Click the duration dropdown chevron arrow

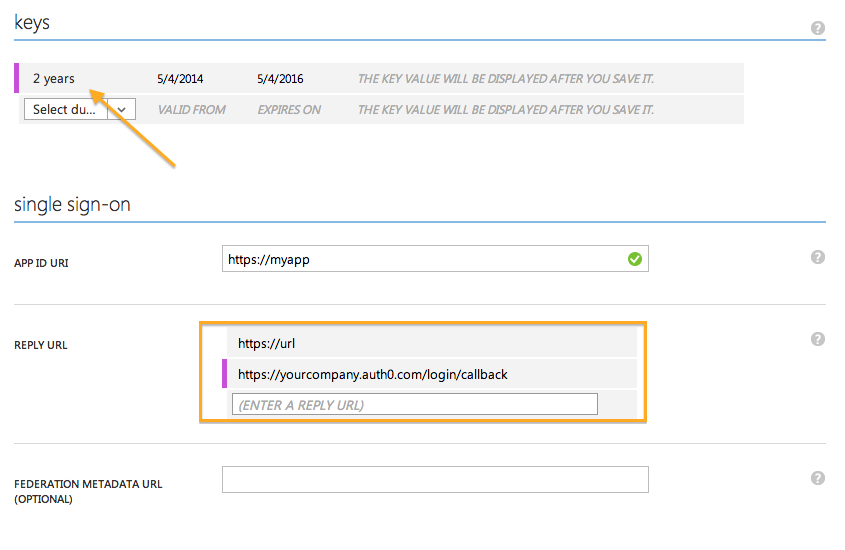coord(122,110)
